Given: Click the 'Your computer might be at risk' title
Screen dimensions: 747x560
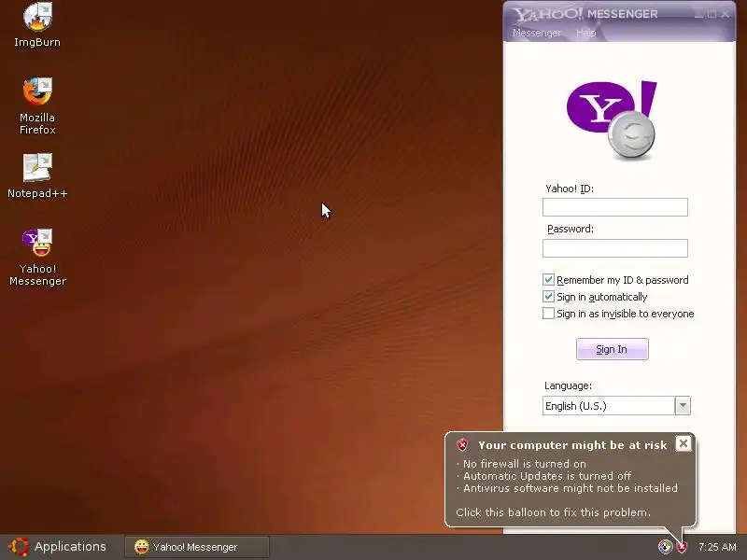Looking at the screenshot, I should click(x=572, y=445).
